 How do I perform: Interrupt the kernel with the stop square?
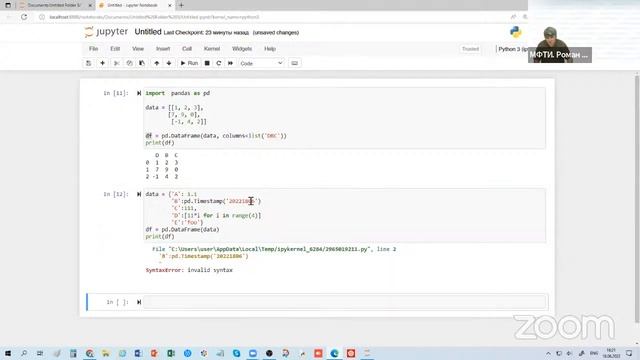tap(207, 63)
